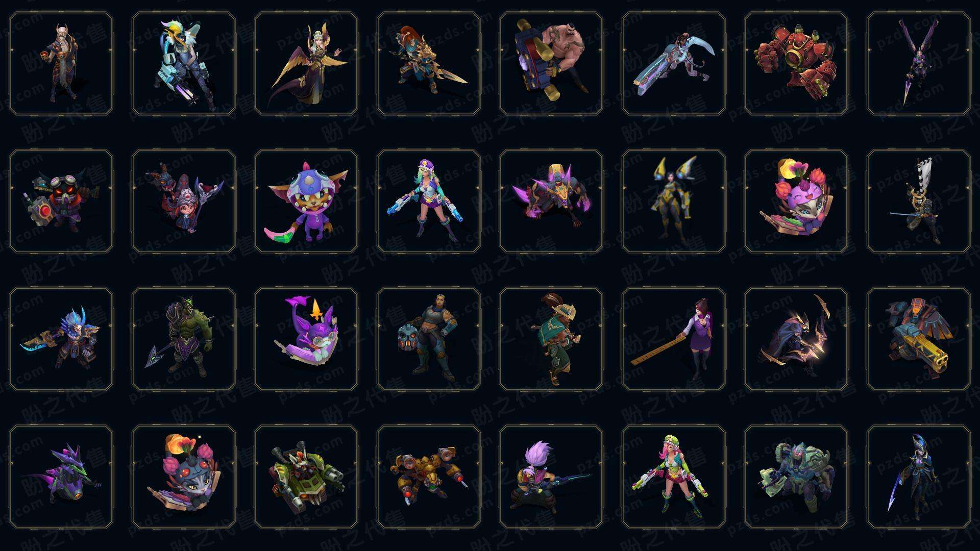Click the pink-haired girl with green cap
The image size is (980, 551).
(674, 477)
